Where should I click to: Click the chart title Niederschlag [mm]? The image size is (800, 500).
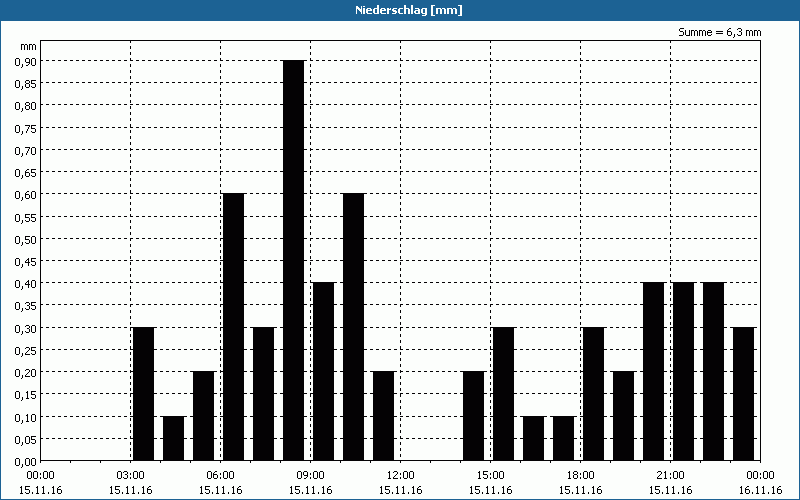point(409,10)
